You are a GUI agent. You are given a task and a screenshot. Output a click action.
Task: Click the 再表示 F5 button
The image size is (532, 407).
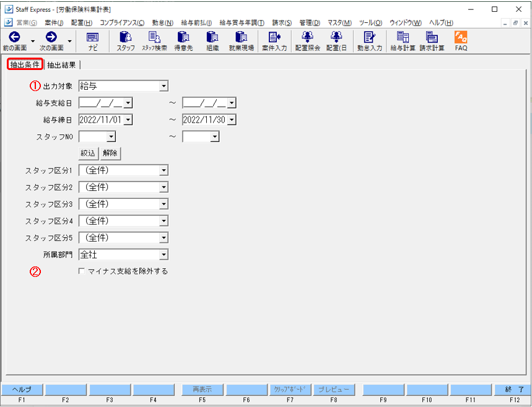click(x=203, y=390)
